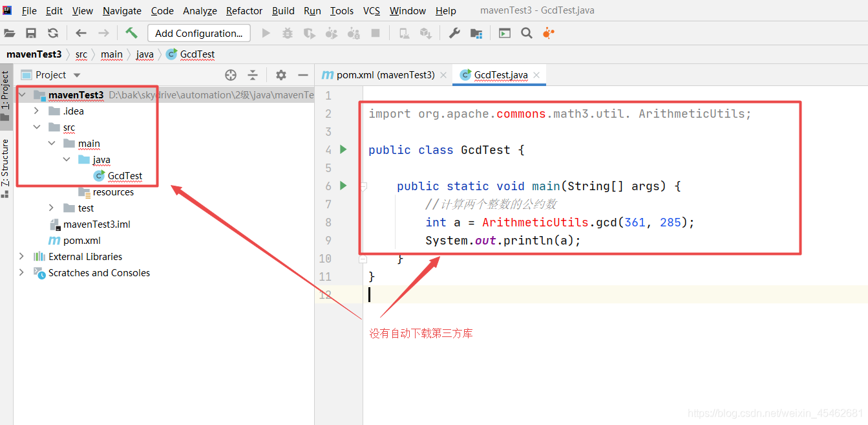This screenshot has width=868, height=425.
Task: Click the Profiler run icon in toolbar
Action: (332, 33)
